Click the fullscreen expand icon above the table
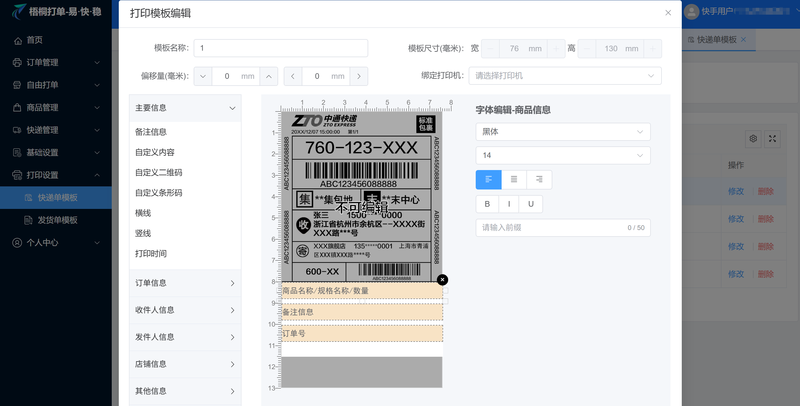The width and height of the screenshot is (800, 406). pyautogui.click(x=772, y=139)
